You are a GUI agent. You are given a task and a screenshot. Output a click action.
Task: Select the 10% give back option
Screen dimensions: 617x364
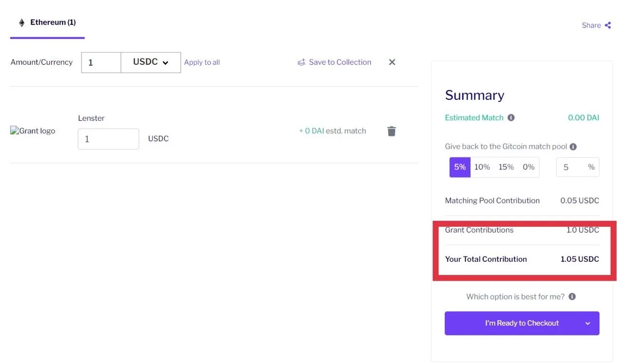[x=482, y=167]
